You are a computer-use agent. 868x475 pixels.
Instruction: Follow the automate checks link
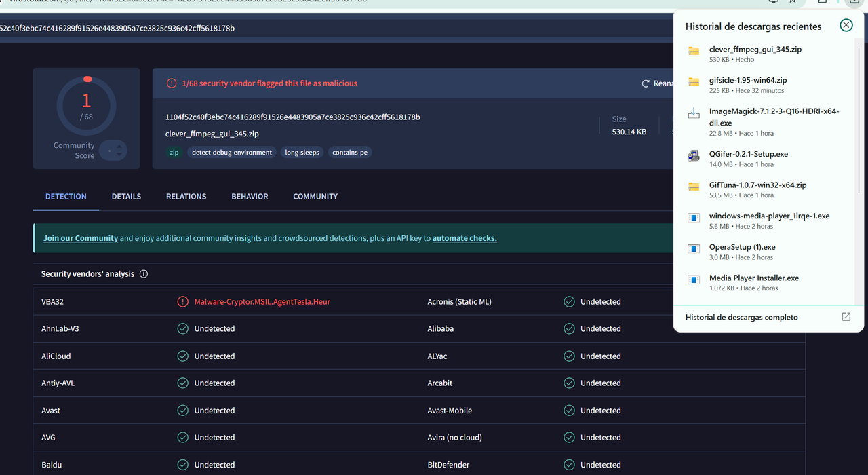[465, 238]
